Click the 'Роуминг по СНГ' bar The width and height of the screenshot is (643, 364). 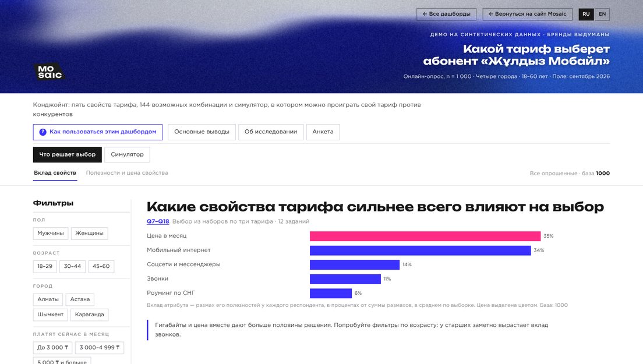(331, 294)
